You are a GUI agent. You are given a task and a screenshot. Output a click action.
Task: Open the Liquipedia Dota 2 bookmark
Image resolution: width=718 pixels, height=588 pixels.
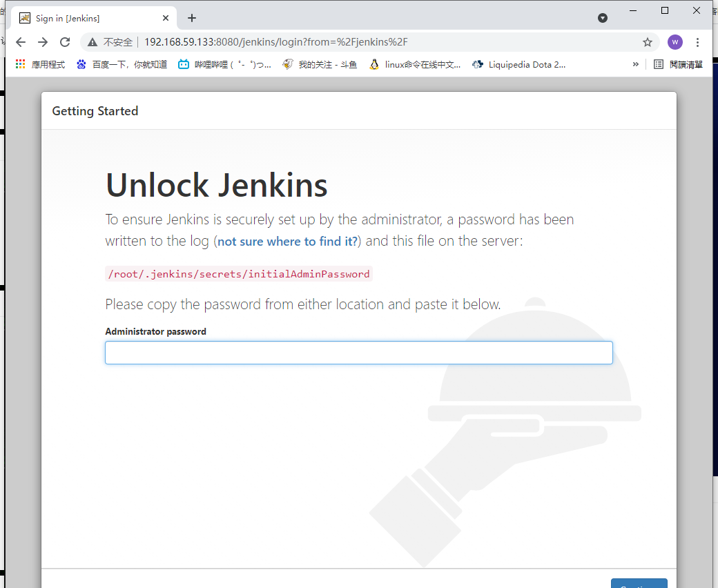518,64
